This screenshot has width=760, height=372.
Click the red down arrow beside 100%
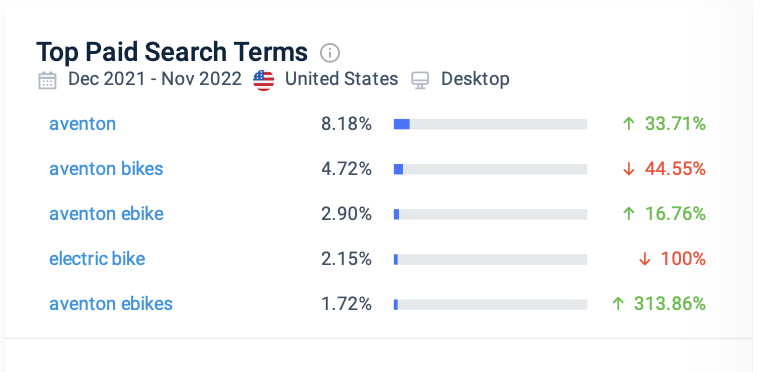pos(644,259)
